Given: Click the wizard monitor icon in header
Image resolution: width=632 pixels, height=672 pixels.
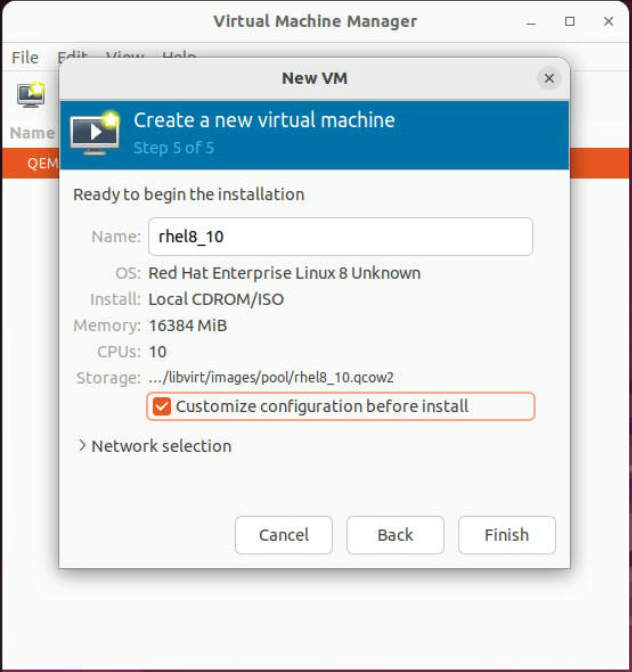Looking at the screenshot, I should click(x=95, y=132).
